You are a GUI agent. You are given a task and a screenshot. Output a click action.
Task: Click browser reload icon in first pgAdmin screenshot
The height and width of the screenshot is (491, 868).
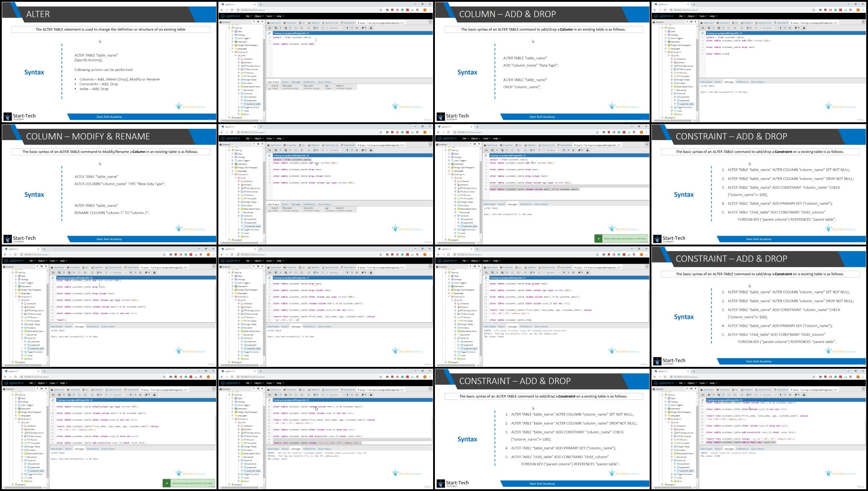[x=232, y=10]
